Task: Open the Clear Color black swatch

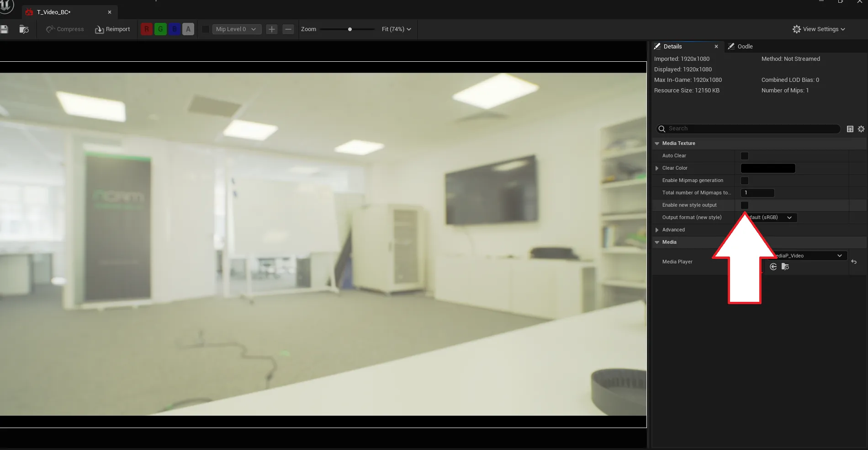Action: tap(768, 168)
